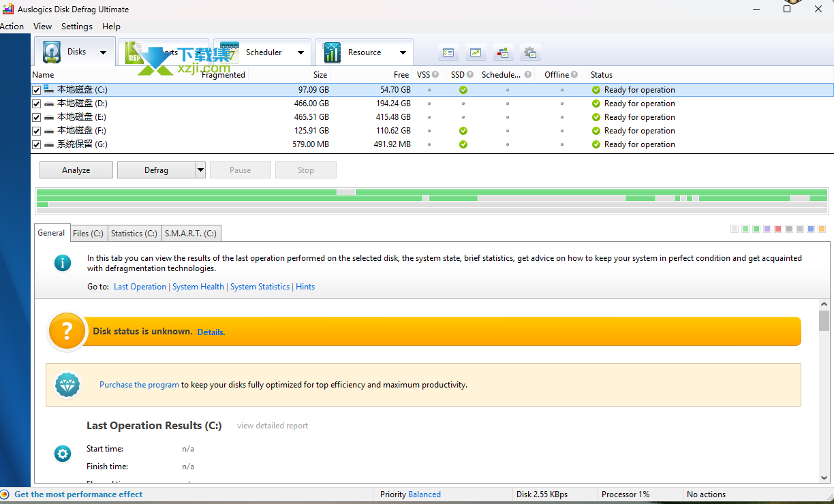Follow the System Statistics link

[260, 287]
